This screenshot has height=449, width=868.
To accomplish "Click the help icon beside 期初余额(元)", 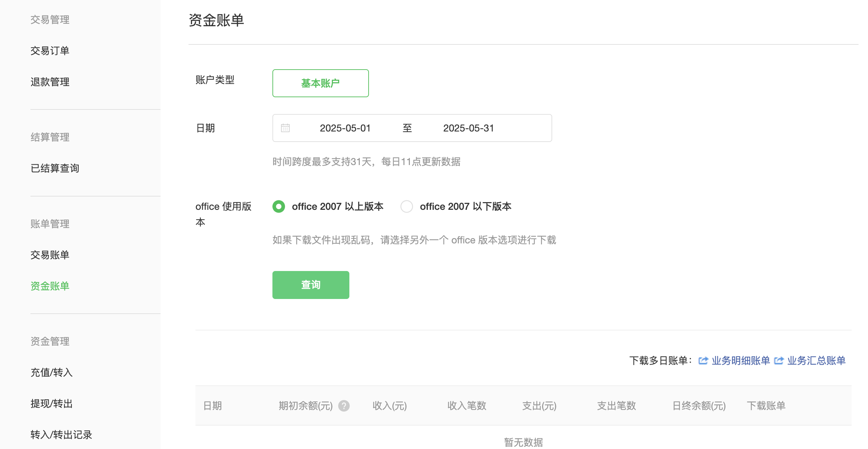I will click(344, 406).
